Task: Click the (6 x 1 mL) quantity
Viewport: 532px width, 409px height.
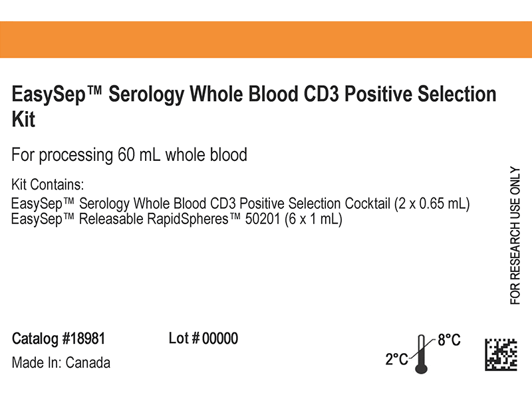Action: 313,219
